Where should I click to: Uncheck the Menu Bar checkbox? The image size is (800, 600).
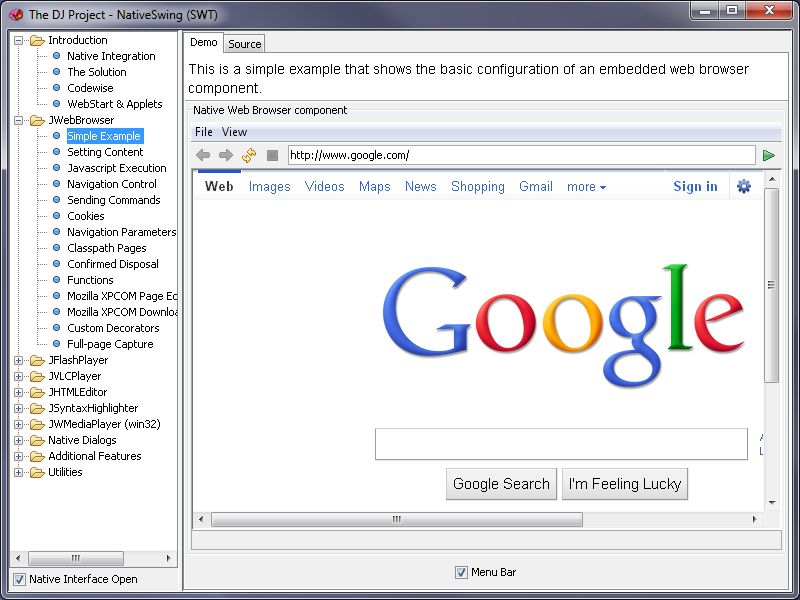461,572
